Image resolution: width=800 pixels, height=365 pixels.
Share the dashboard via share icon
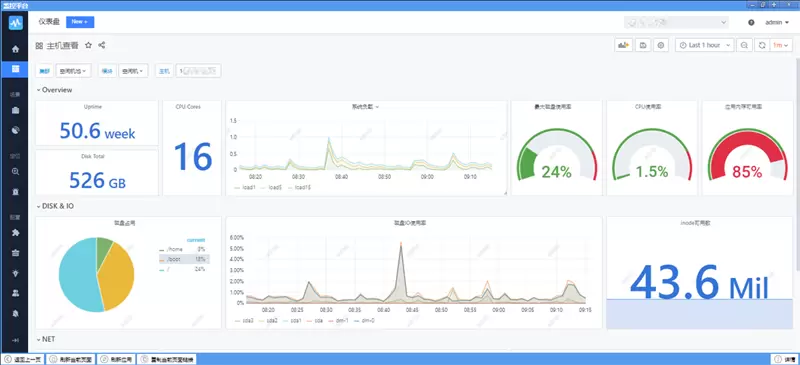102,45
